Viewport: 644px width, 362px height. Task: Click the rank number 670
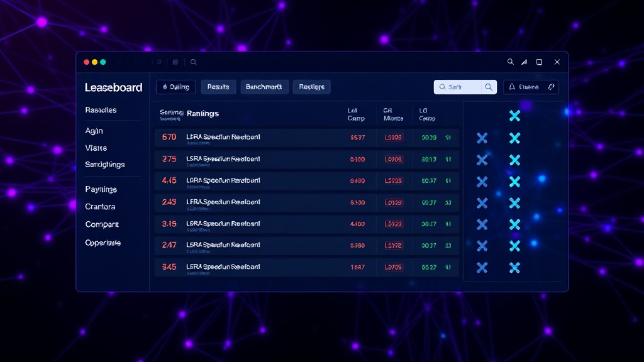[169, 137]
